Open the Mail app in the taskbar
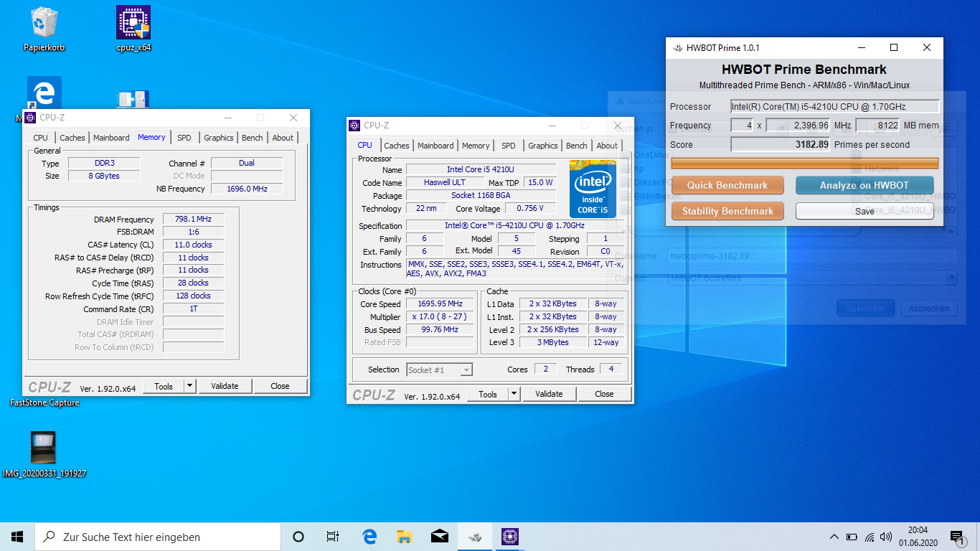Viewport: 980px width, 551px height. 440,537
